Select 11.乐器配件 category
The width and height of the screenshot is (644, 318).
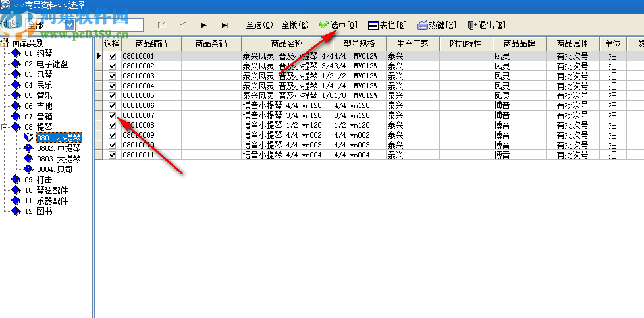46,201
